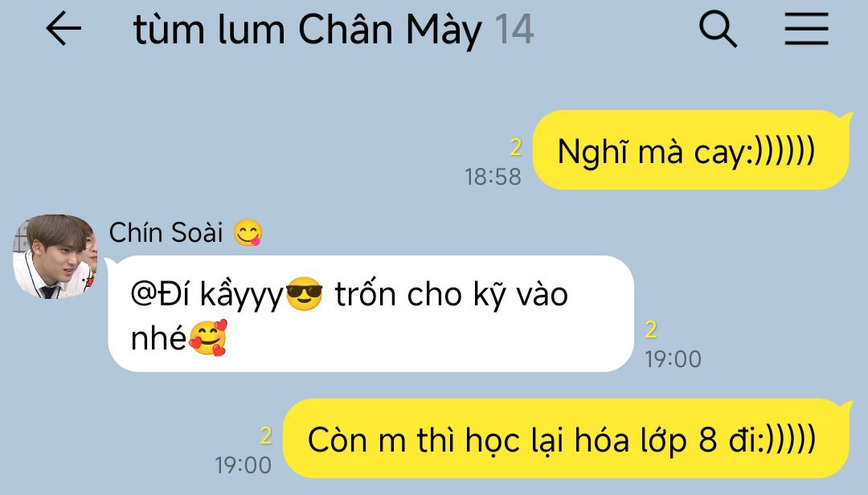Screen dimensions: 868x495
Task: Tap the yummy face emoji beside Chín Soài
Action: click(248, 233)
